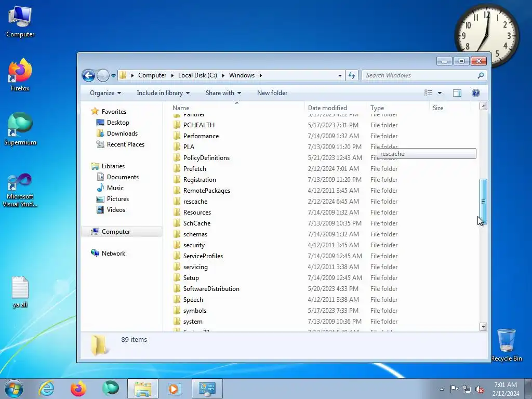Select Computer in navigation pane

coord(116,232)
